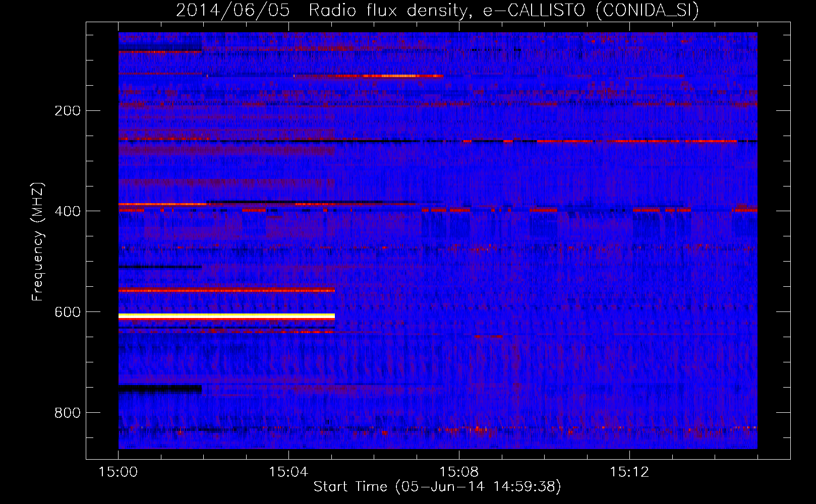Click the 'Frequency (MHZ)' axis title
The height and width of the screenshot is (504, 816).
coord(38,241)
